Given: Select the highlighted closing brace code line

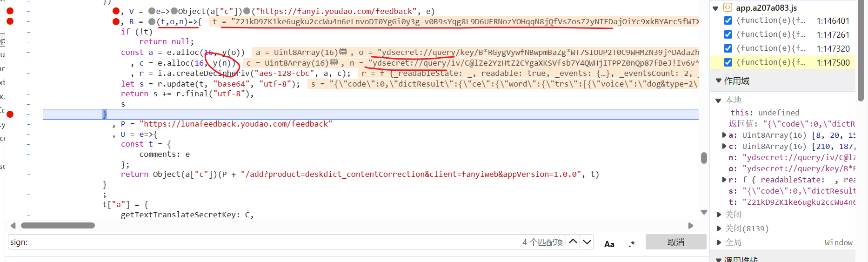Looking at the screenshot, I should pyautogui.click(x=371, y=114).
